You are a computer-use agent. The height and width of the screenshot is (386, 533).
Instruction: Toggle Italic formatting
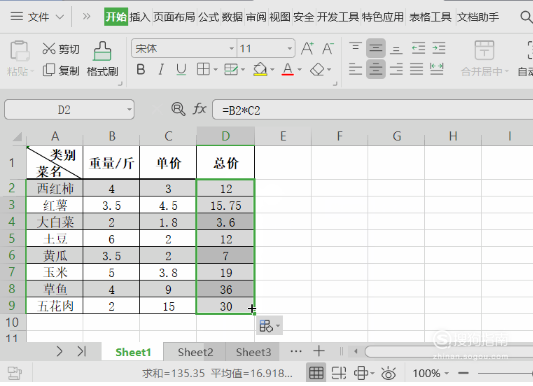(x=161, y=70)
